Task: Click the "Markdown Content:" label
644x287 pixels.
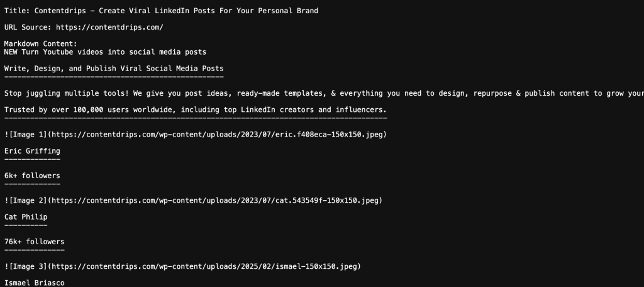Action: (40, 44)
